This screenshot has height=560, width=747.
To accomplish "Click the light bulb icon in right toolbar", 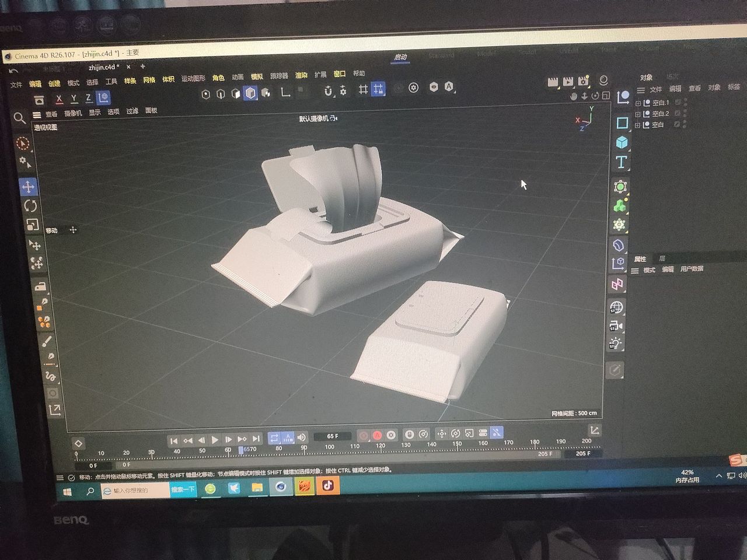I will (x=615, y=344).
